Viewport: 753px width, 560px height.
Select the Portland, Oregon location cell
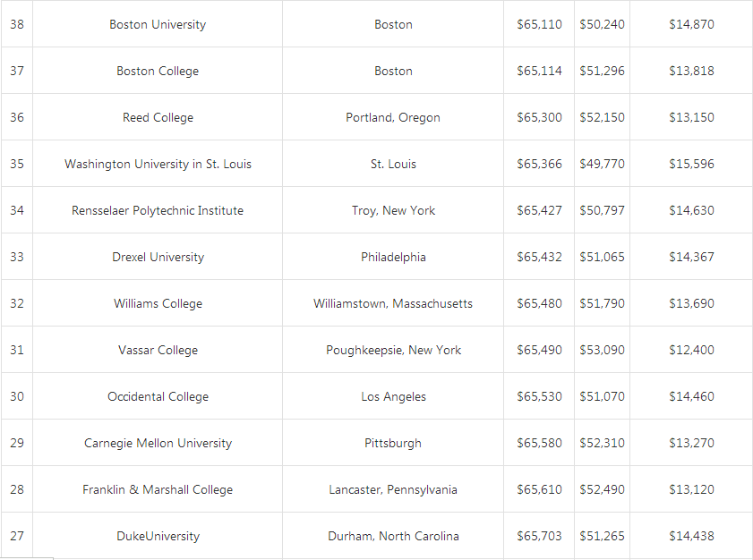393,117
